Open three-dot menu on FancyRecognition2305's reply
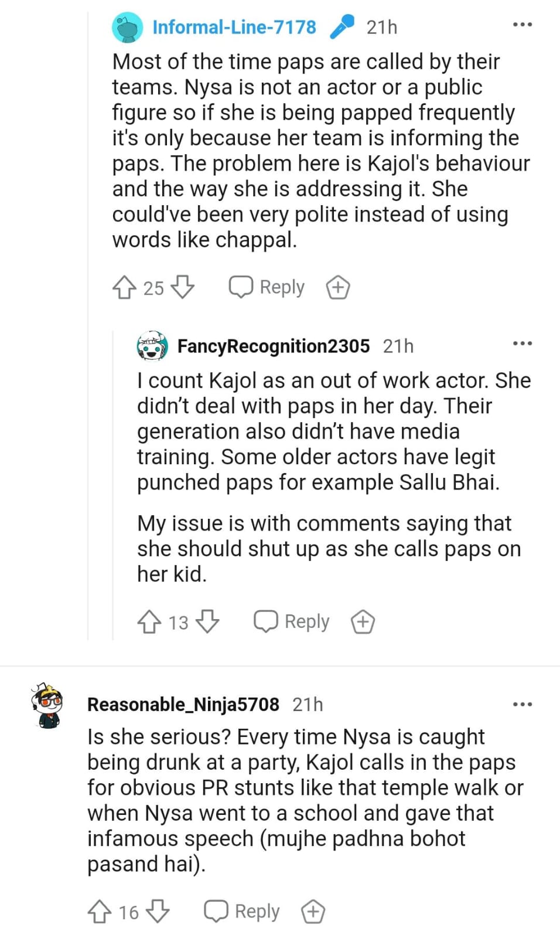 click(522, 344)
